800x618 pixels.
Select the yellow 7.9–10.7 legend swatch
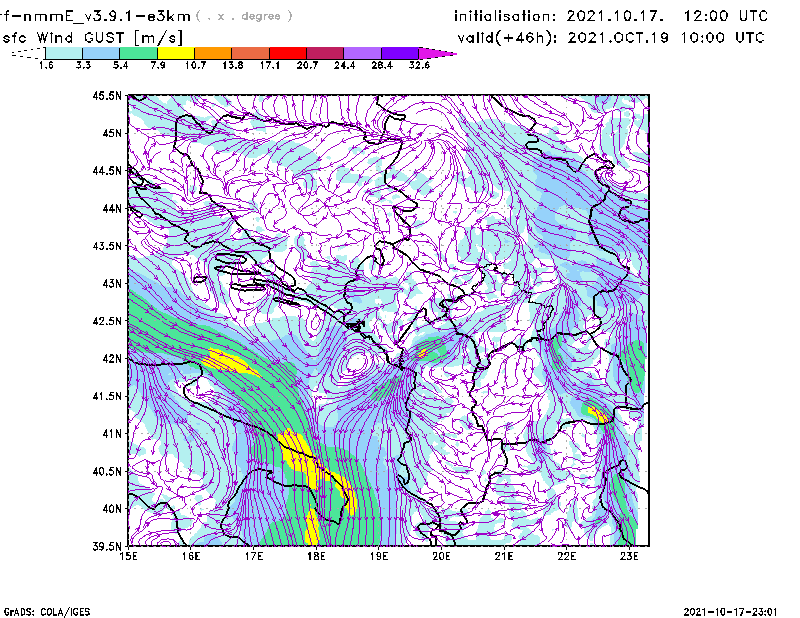pos(176,53)
